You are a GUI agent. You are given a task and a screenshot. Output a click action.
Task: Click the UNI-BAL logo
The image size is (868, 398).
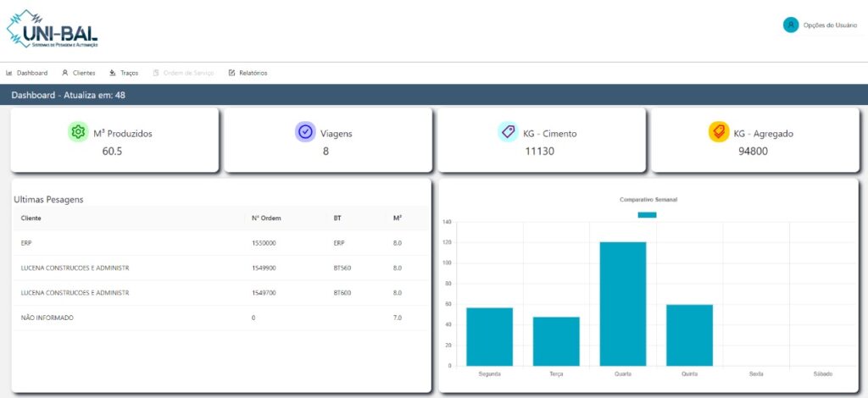tap(53, 30)
